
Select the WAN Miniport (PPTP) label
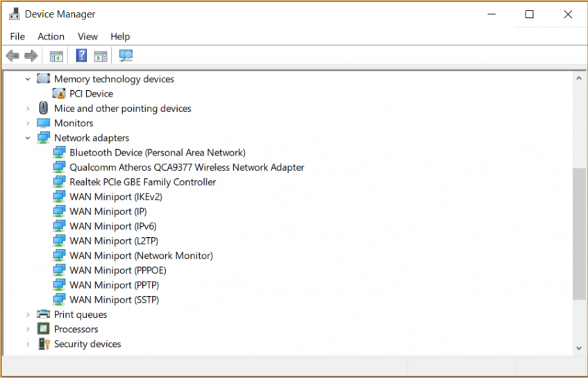click(114, 285)
